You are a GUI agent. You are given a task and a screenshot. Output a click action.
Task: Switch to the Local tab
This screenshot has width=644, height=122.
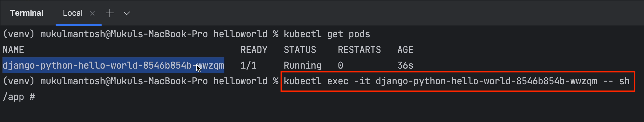click(73, 13)
